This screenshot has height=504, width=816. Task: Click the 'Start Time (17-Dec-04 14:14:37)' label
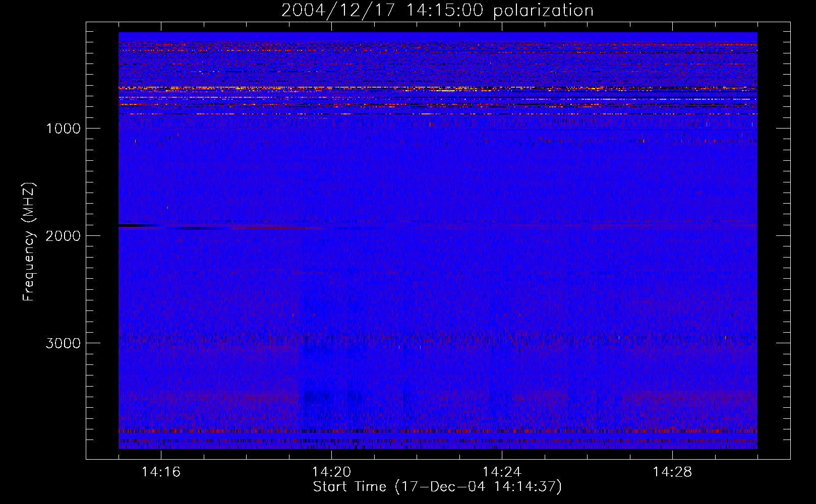point(437,487)
